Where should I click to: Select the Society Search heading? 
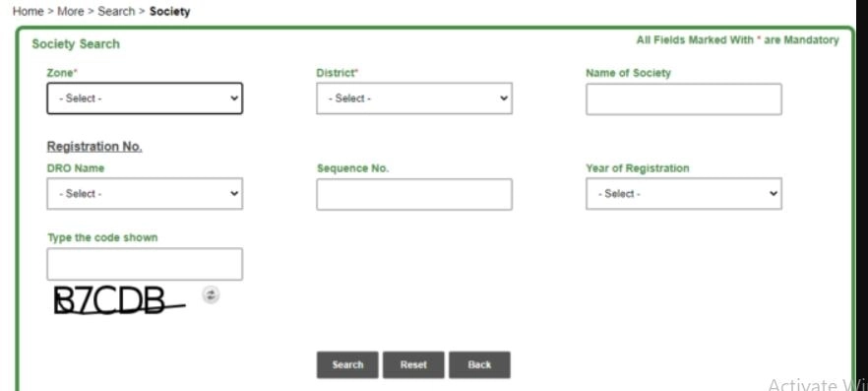coord(76,43)
